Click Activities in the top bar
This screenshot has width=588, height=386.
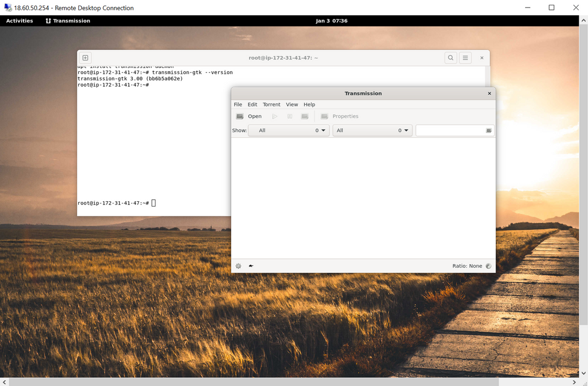pyautogui.click(x=19, y=20)
